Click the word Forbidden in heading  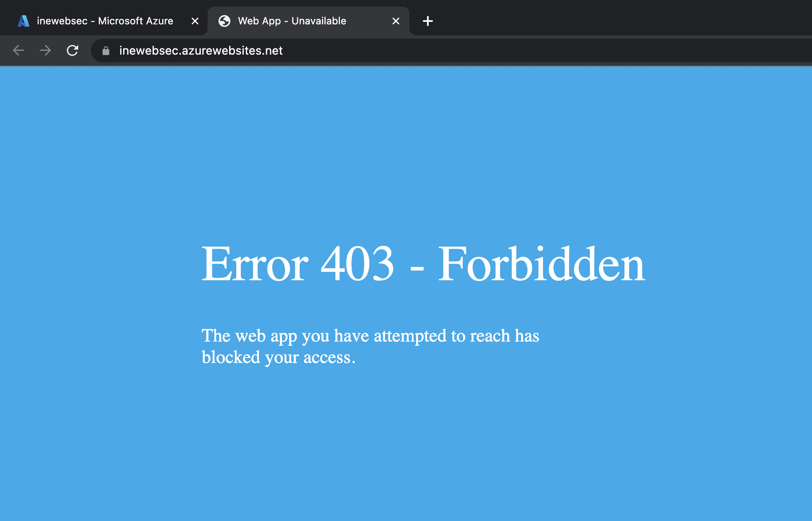[541, 264]
